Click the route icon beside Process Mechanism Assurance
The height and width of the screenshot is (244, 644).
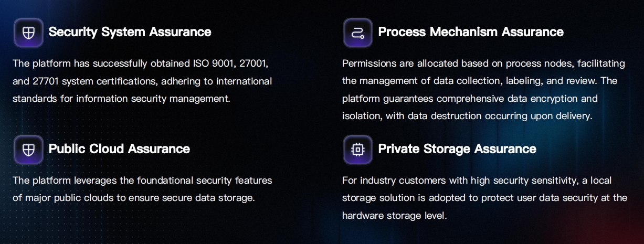pyautogui.click(x=358, y=33)
